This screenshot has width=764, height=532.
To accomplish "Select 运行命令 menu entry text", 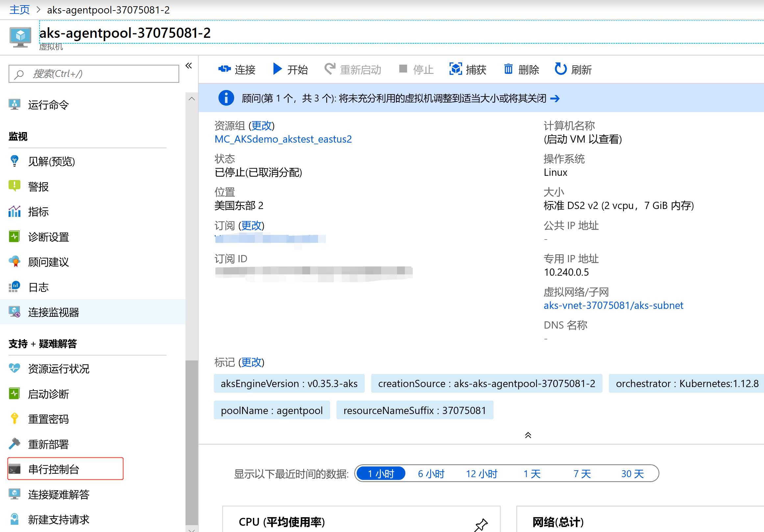I will 49,105.
